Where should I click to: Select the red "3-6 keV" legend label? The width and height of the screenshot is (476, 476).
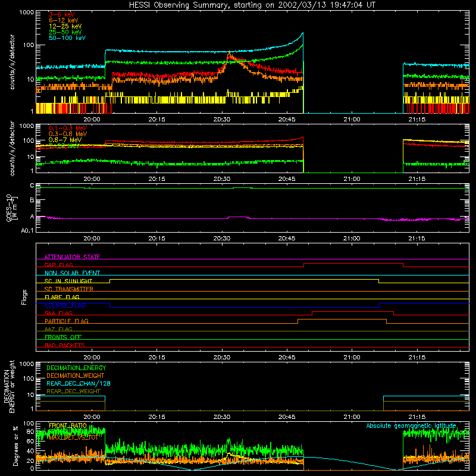coord(61,14)
